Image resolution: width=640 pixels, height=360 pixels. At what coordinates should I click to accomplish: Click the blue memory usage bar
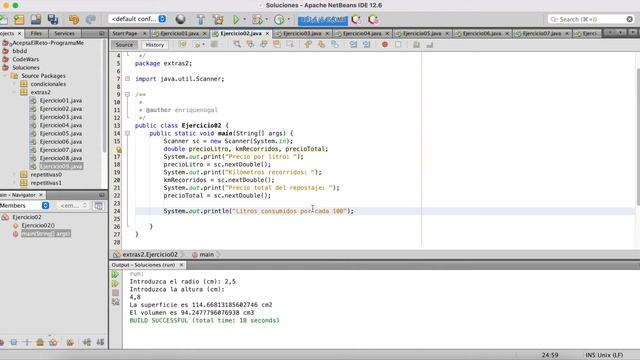tap(322, 20)
